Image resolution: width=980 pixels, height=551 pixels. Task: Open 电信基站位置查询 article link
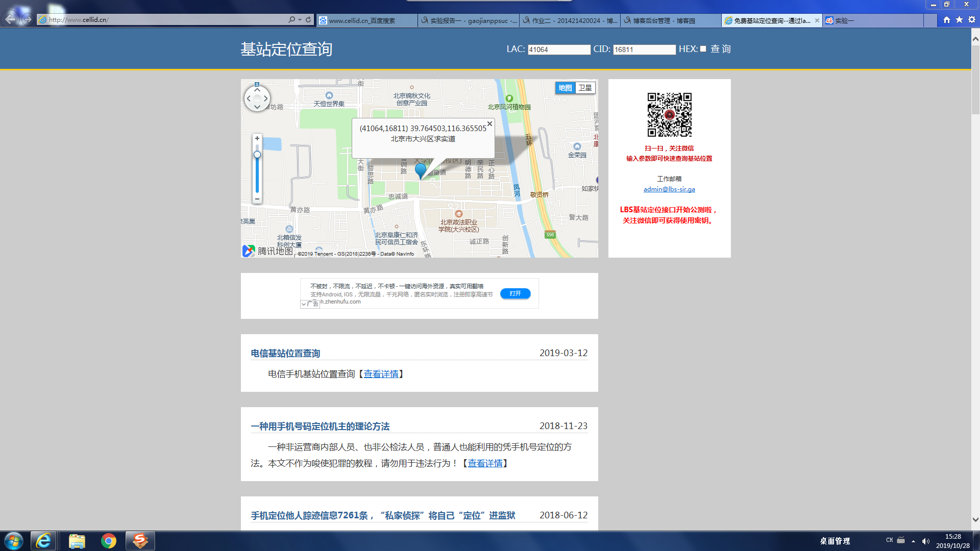(x=285, y=353)
